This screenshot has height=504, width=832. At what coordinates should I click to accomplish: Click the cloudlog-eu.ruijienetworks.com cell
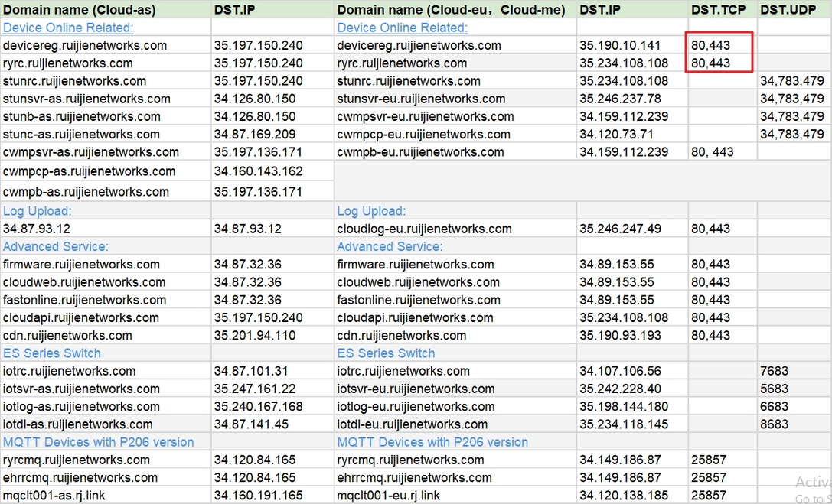click(424, 229)
